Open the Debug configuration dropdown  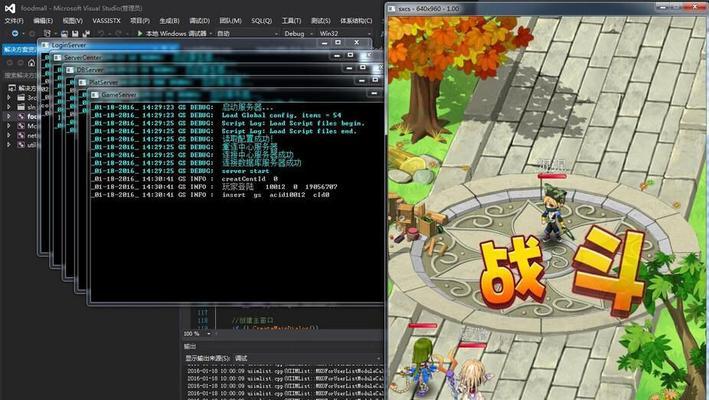(298, 33)
